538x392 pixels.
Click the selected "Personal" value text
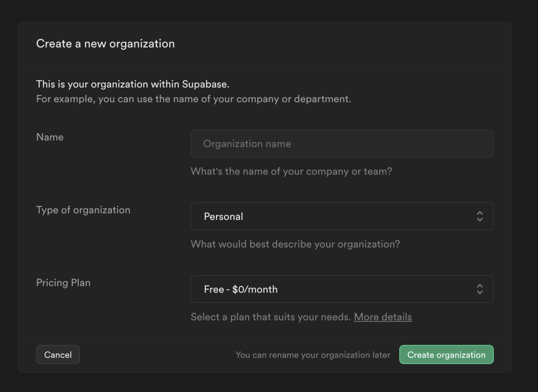coord(223,217)
